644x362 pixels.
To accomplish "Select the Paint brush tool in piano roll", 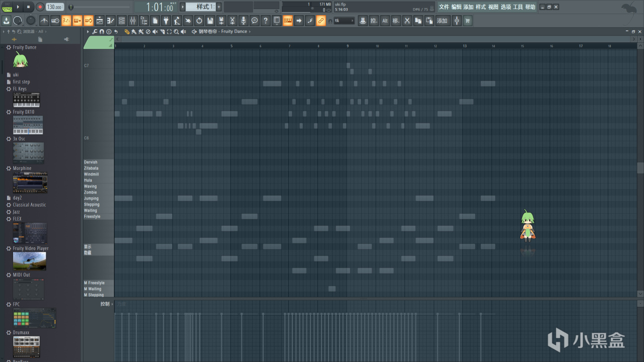I will (134, 32).
